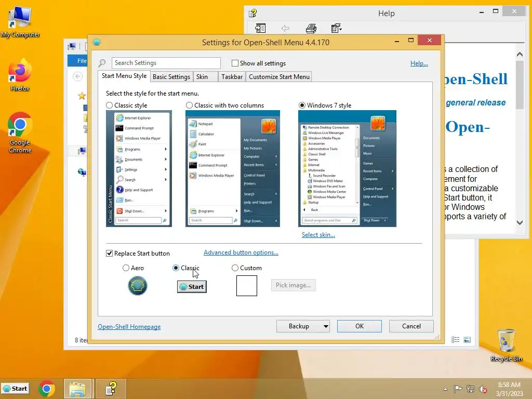Switch to the Basic Settings tab
Image resolution: width=532 pixels, height=399 pixels.
coord(171,77)
